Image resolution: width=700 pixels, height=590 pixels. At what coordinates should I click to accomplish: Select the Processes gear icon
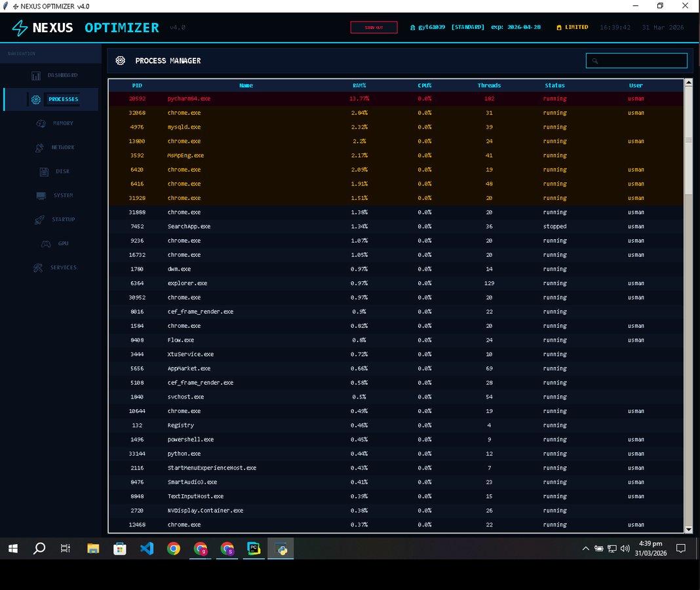point(36,100)
